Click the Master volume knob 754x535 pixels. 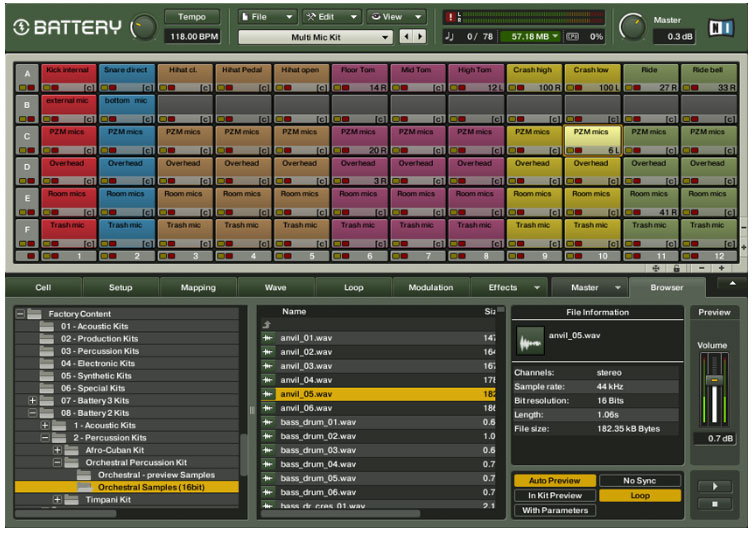tap(632, 27)
